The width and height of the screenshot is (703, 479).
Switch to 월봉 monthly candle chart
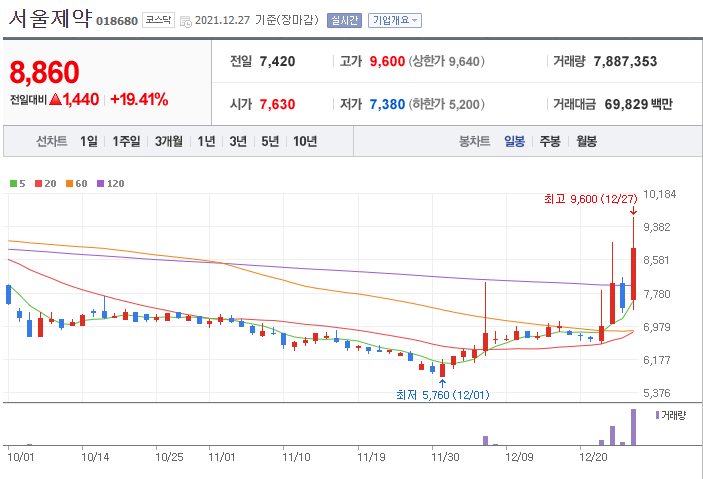tap(586, 141)
